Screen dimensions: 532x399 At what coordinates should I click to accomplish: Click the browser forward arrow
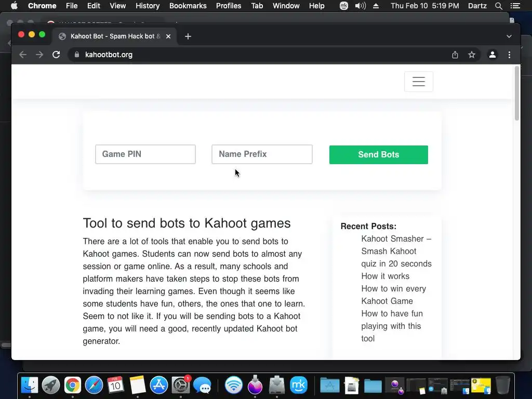pyautogui.click(x=39, y=55)
